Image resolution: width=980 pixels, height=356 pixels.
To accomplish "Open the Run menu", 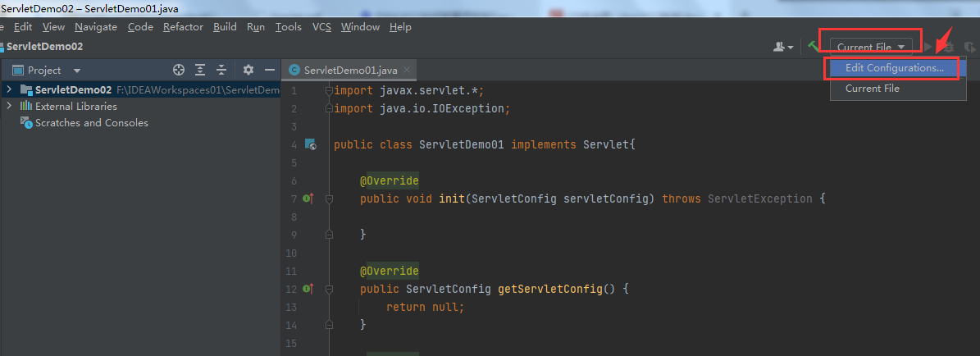I will [x=256, y=27].
